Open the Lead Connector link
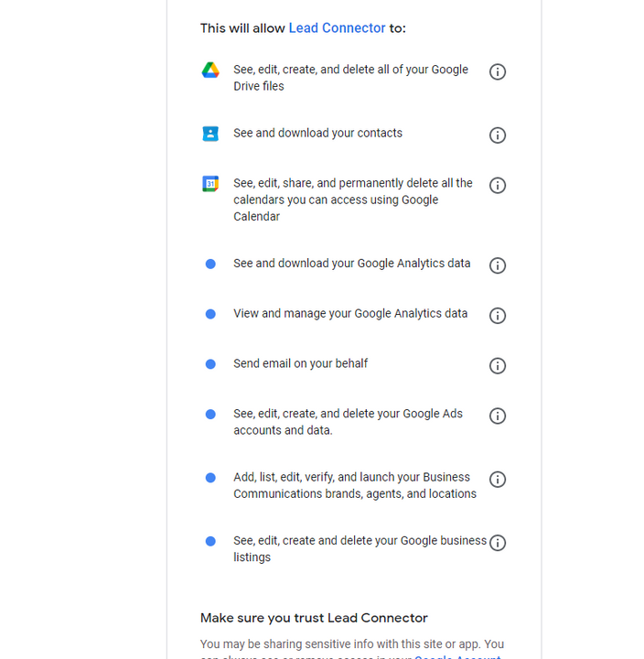Viewport: 644px width, 659px height. pyautogui.click(x=337, y=27)
